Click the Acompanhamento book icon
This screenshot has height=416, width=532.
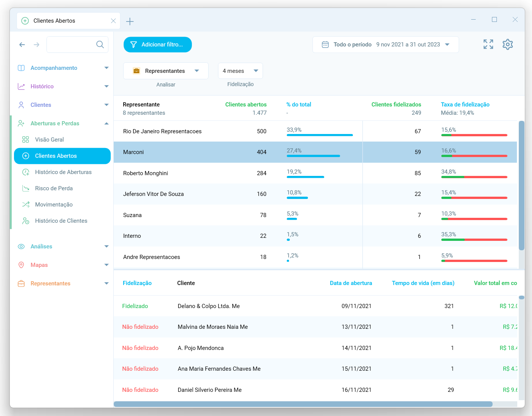[x=21, y=68]
